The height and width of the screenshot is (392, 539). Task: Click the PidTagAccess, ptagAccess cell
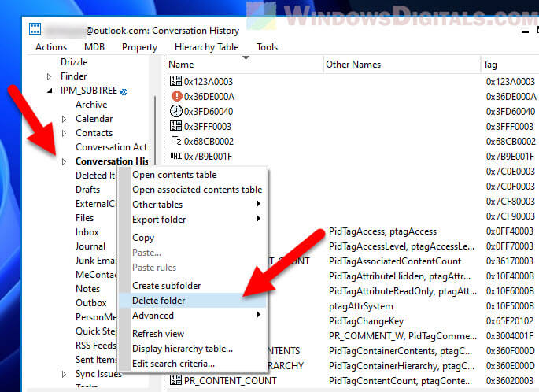(x=382, y=231)
